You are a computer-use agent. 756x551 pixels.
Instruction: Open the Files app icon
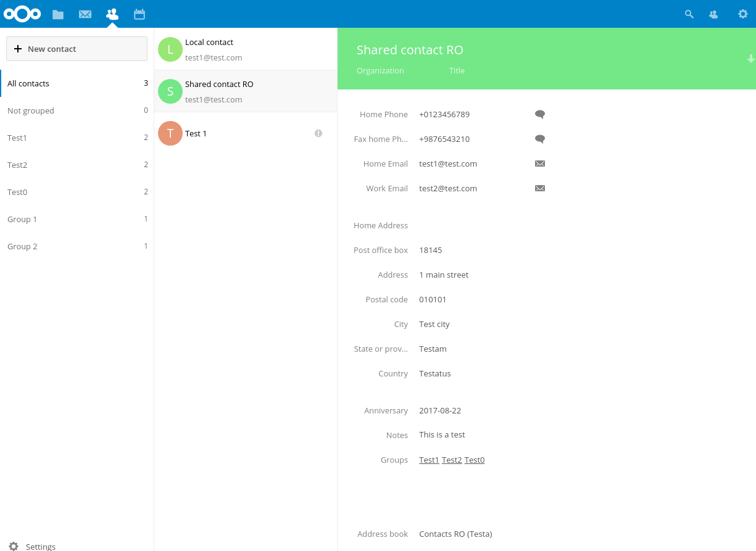(x=58, y=14)
